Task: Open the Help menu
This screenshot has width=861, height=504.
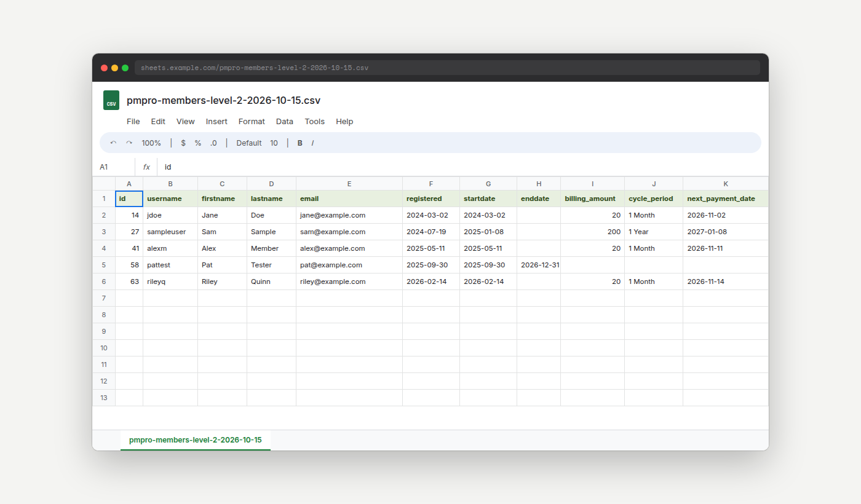Action: click(344, 122)
